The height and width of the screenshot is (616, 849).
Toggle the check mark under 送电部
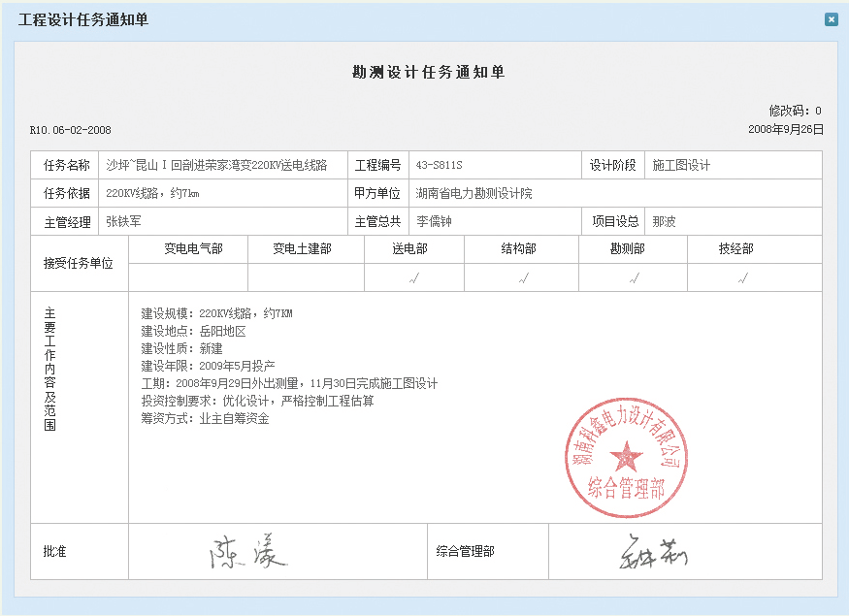pos(413,278)
